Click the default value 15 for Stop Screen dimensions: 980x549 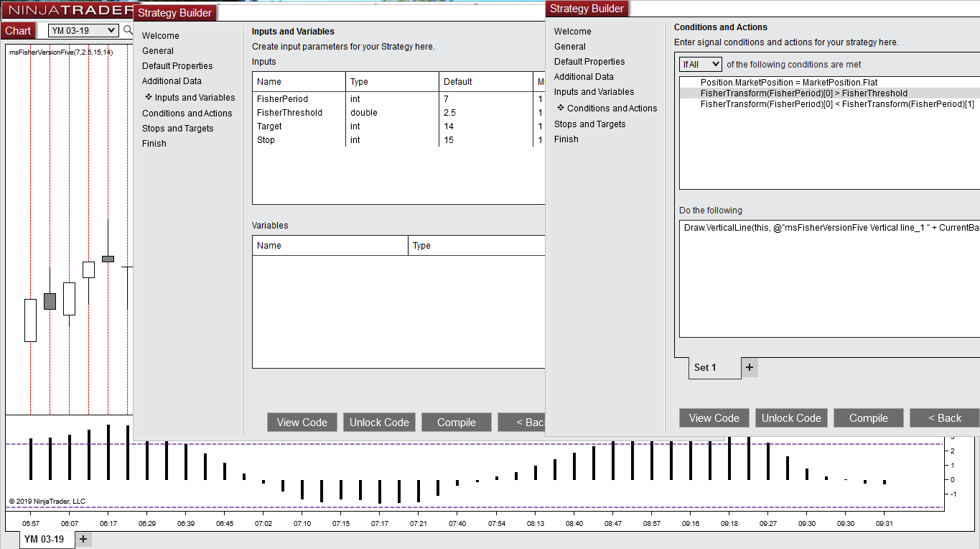pos(449,140)
